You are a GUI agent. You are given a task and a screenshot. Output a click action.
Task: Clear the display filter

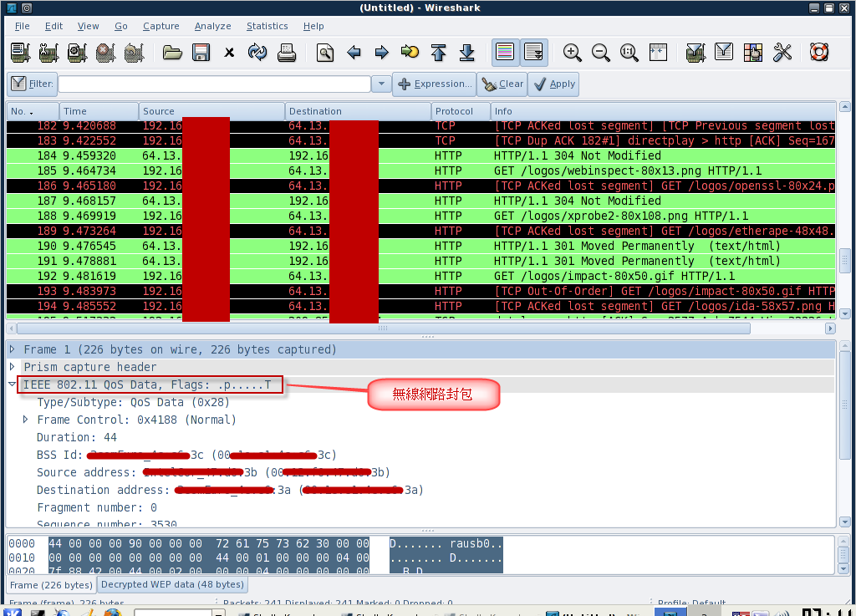[502, 84]
